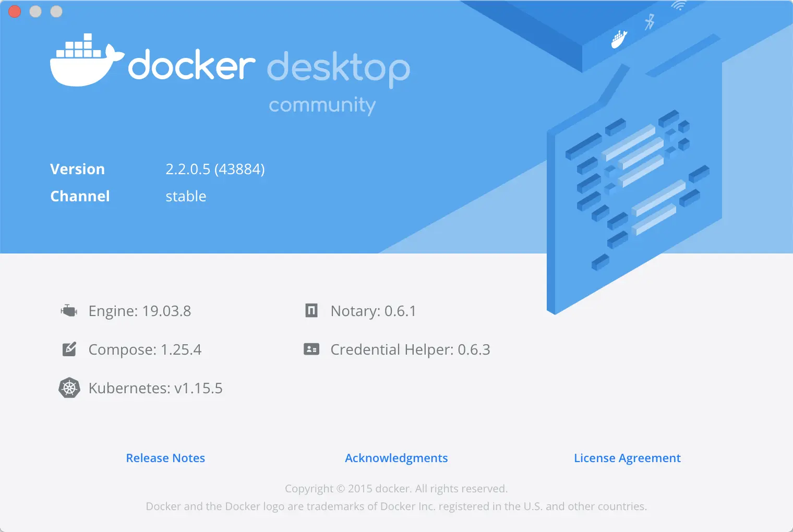View the License Agreement
This screenshot has width=793, height=532.
[627, 458]
